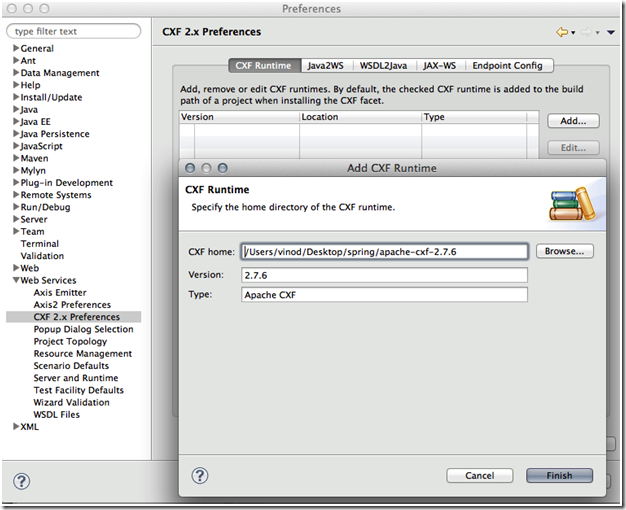Focus the CXF home path field

click(384, 252)
